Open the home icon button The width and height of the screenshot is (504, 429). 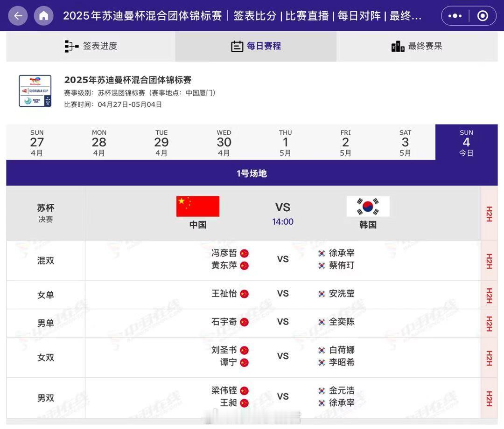point(44,15)
